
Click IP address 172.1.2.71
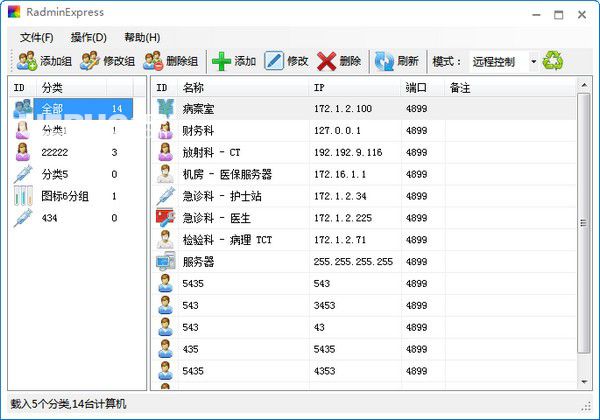pyautogui.click(x=340, y=240)
